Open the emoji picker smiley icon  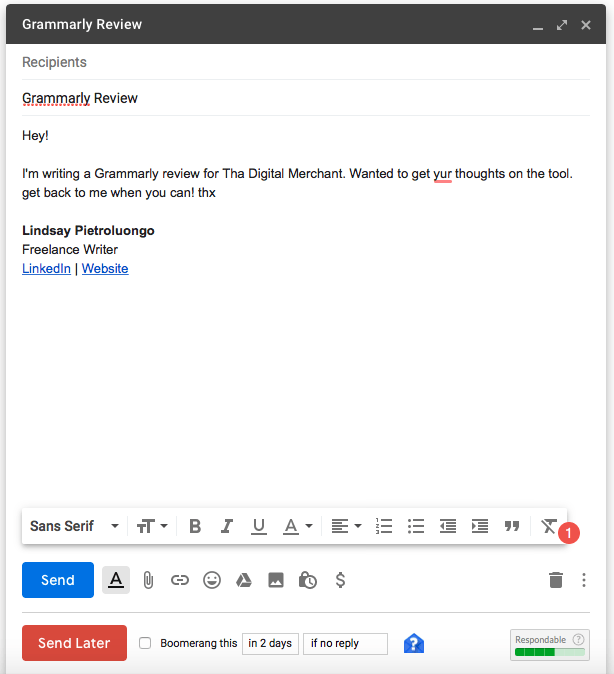(212, 580)
